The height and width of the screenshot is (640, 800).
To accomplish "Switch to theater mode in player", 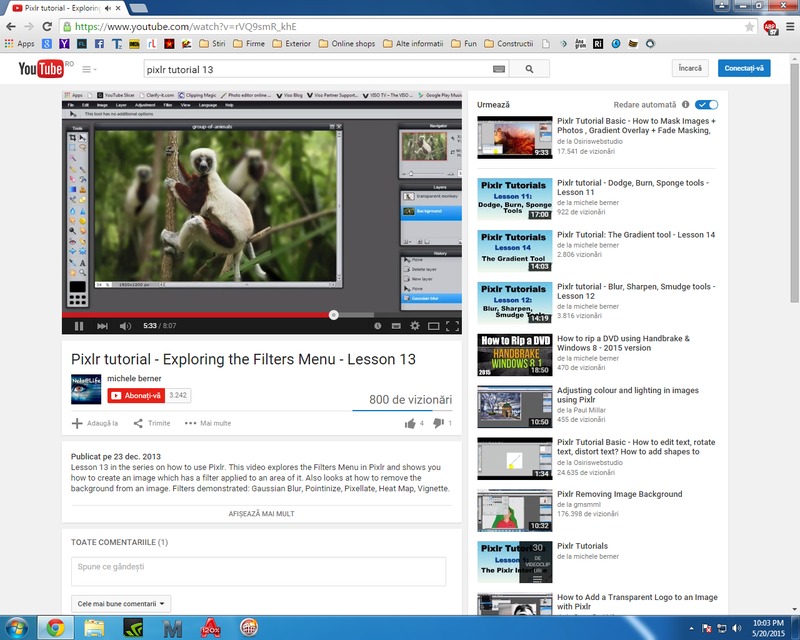I will click(434, 326).
